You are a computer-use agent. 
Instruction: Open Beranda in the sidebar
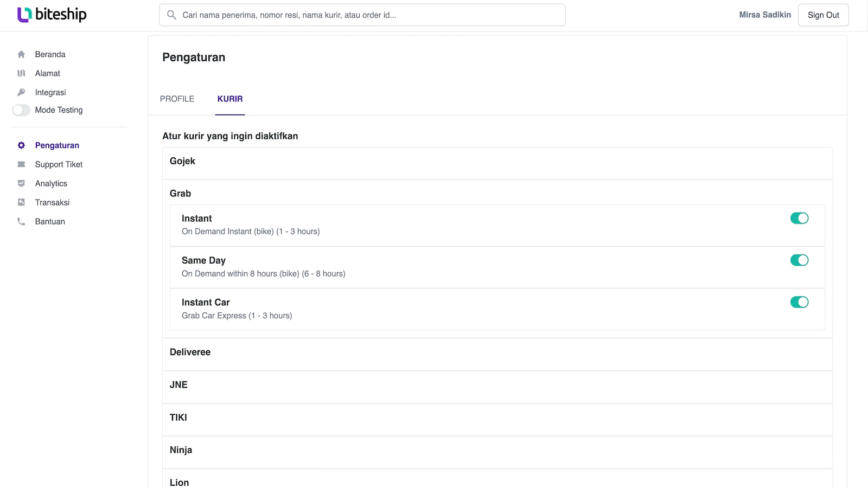click(50, 54)
